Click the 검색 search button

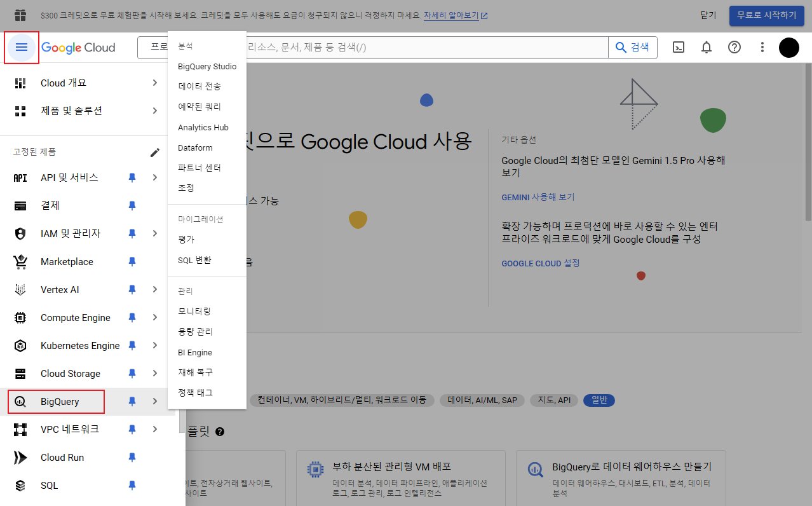point(633,48)
